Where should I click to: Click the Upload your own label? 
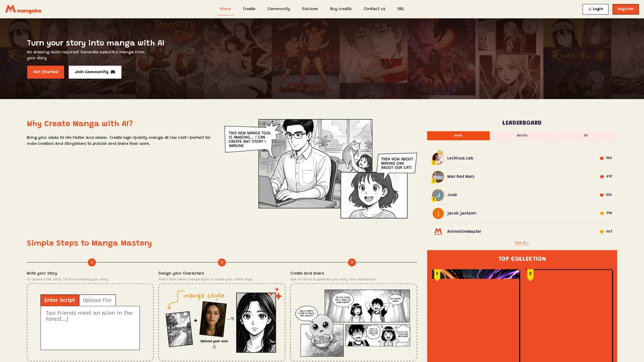(214, 341)
